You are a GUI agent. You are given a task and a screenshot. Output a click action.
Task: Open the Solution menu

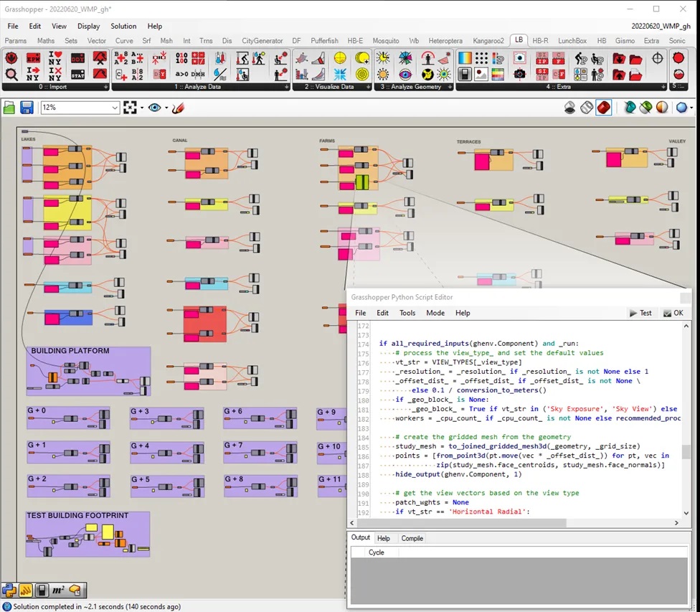(123, 26)
